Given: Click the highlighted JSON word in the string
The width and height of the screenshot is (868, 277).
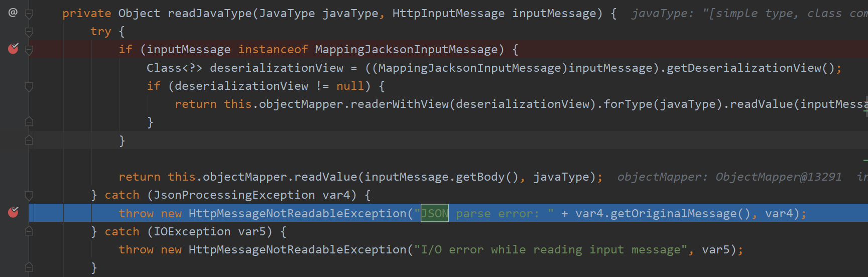Looking at the screenshot, I should point(435,213).
